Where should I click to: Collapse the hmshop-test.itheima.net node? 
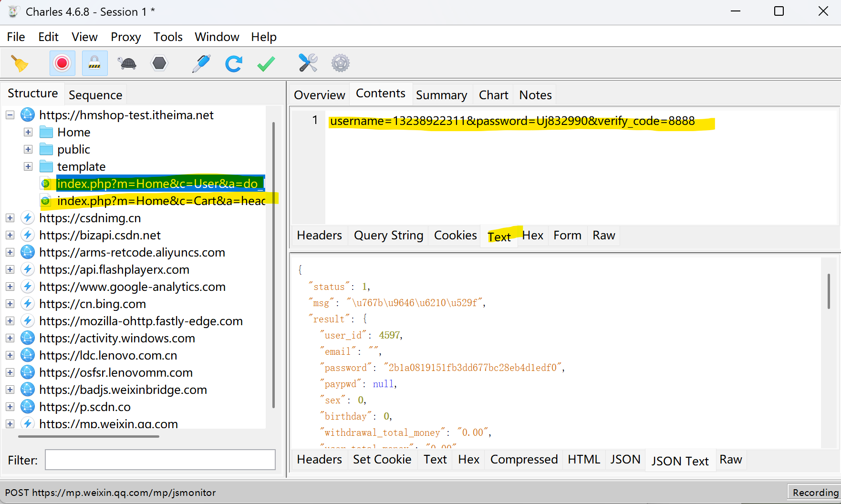pyautogui.click(x=10, y=115)
